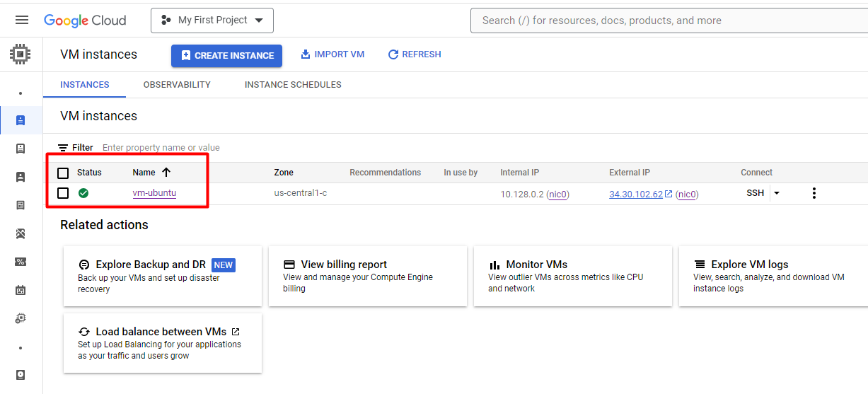Open the Monitor VMs card
The width and height of the screenshot is (868, 394).
click(573, 277)
